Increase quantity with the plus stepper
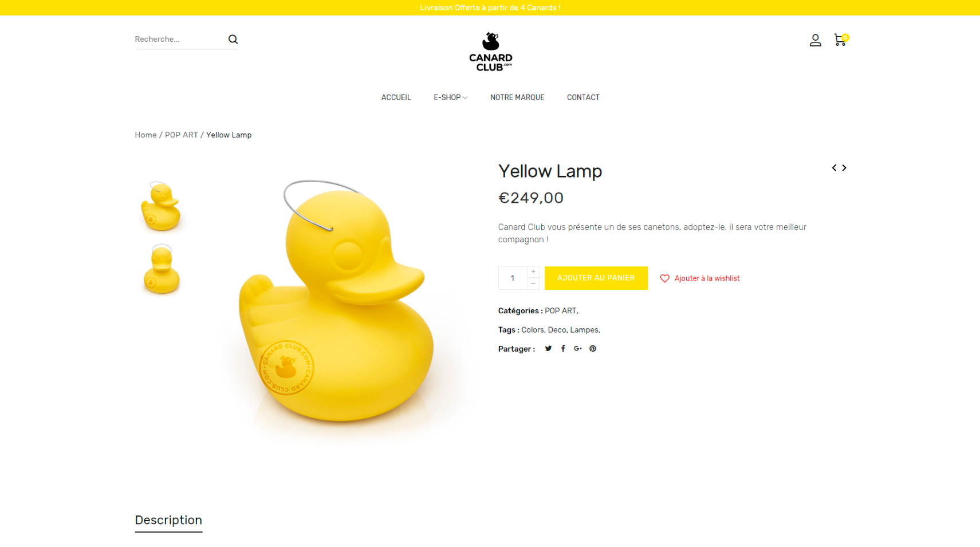 [x=533, y=272]
